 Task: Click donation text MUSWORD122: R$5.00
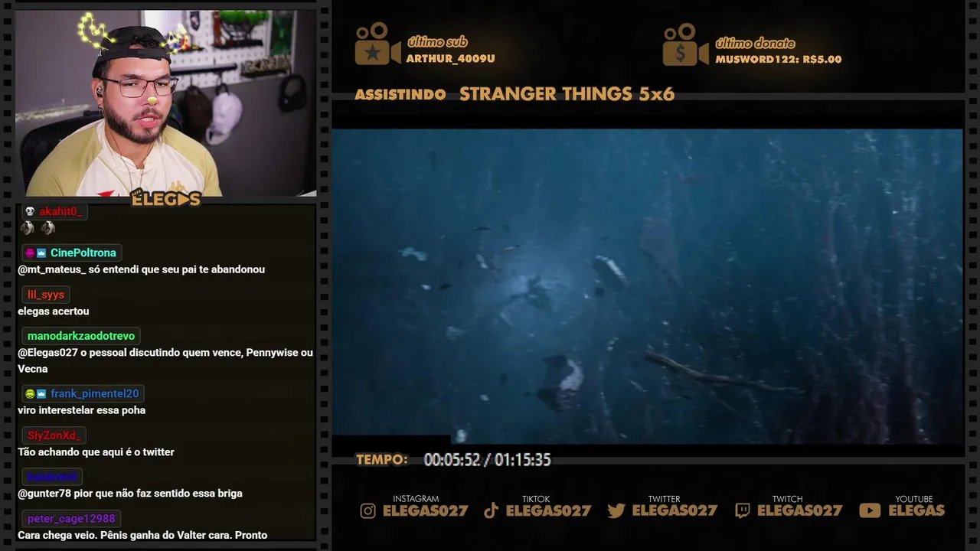pos(778,60)
